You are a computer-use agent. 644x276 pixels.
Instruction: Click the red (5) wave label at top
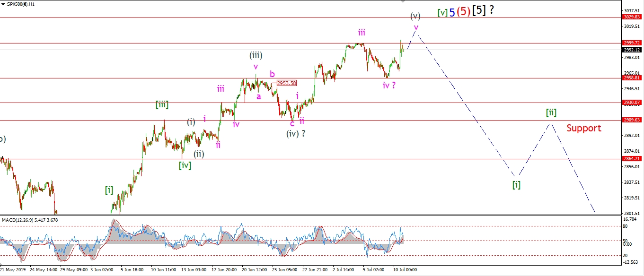pyautogui.click(x=463, y=12)
